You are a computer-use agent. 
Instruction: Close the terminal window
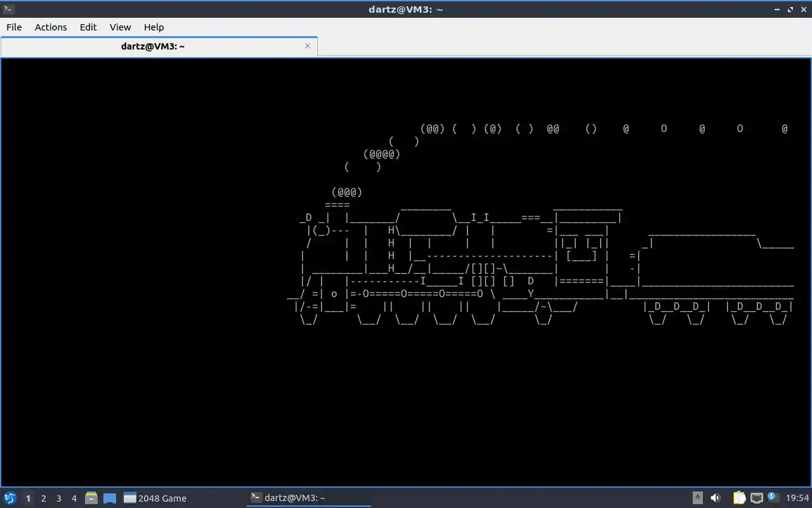pyautogui.click(x=803, y=10)
